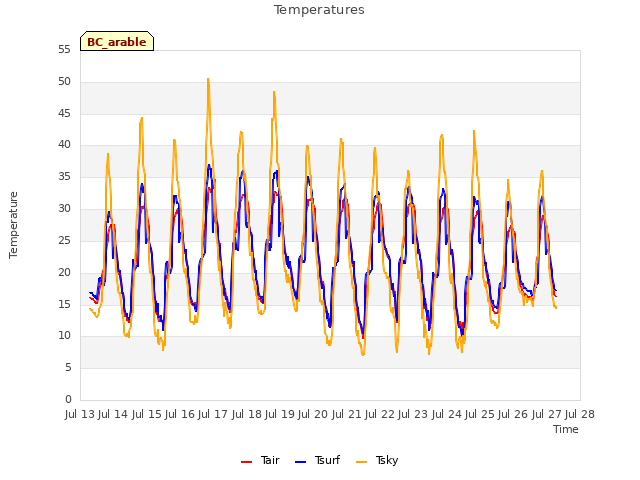The width and height of the screenshot is (640, 480).
Task: Click the highest Tsky peak near 50
Action: [208, 79]
